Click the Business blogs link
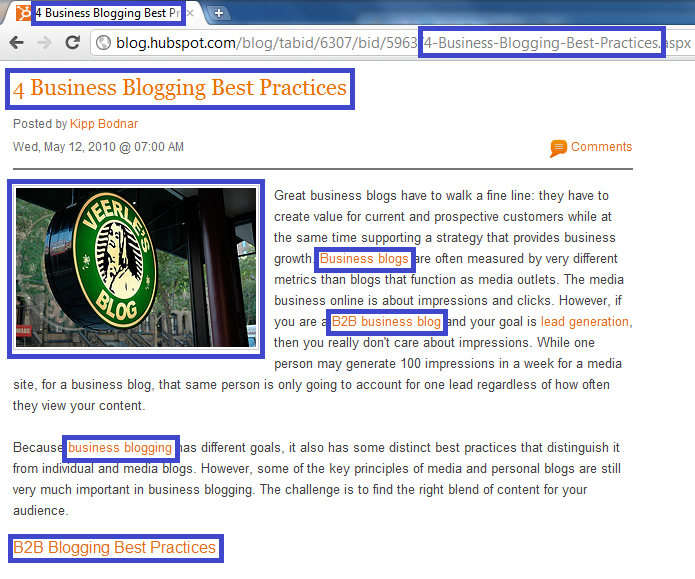 364,258
